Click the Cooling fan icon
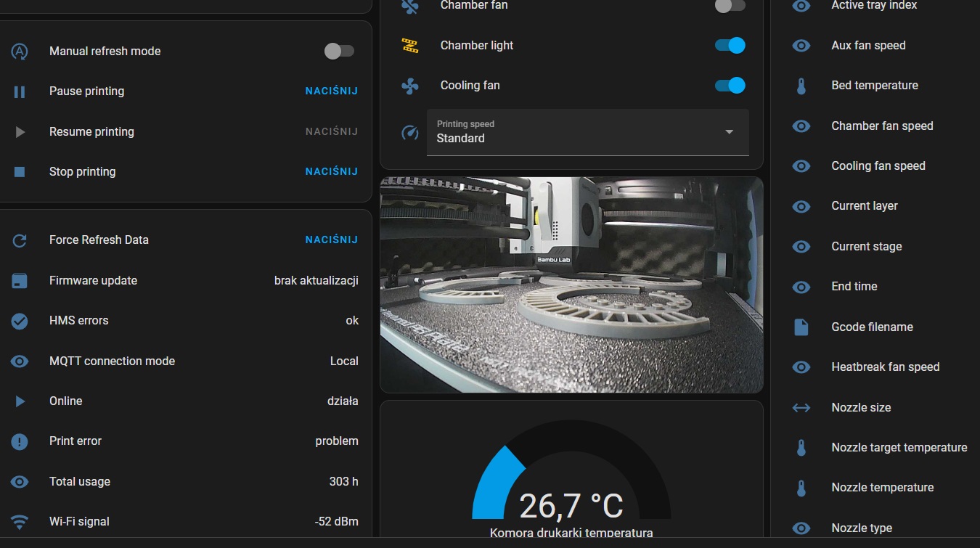Image resolution: width=980 pixels, height=548 pixels. pyautogui.click(x=410, y=86)
